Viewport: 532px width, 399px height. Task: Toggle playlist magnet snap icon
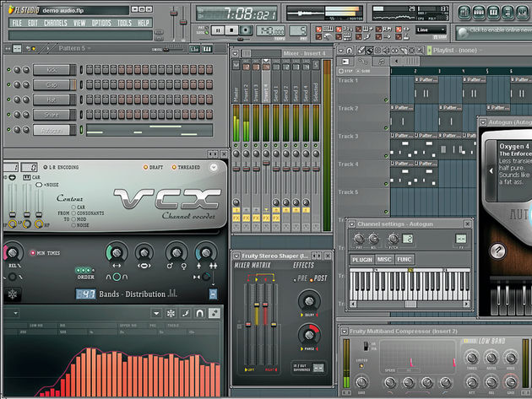[x=349, y=51]
